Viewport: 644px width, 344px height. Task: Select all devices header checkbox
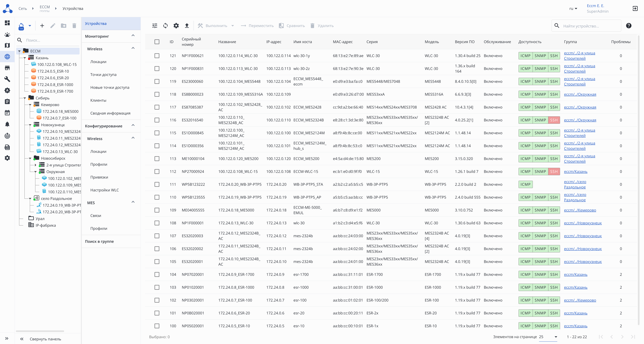(x=157, y=42)
